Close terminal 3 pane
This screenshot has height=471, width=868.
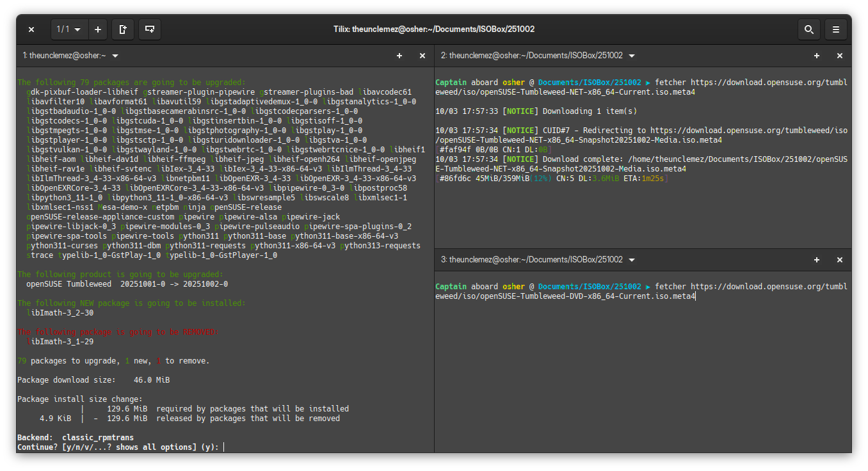click(840, 260)
